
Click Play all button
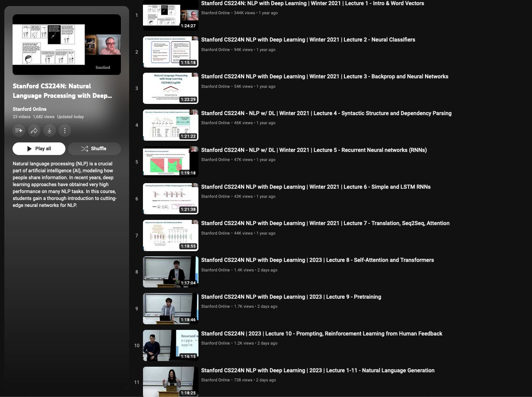click(39, 148)
